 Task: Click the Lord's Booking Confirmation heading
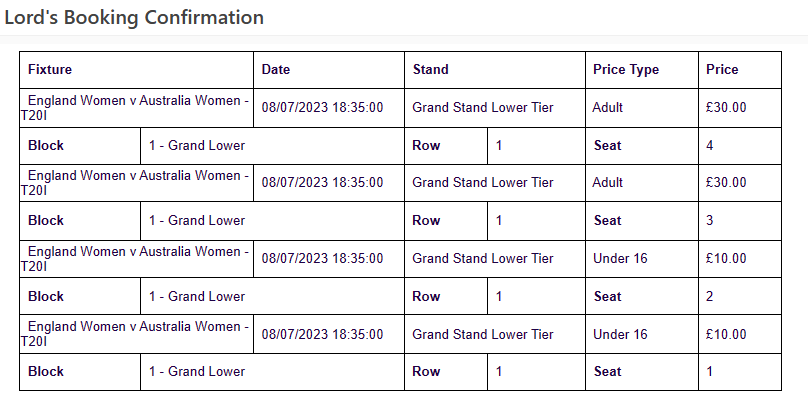(x=134, y=18)
